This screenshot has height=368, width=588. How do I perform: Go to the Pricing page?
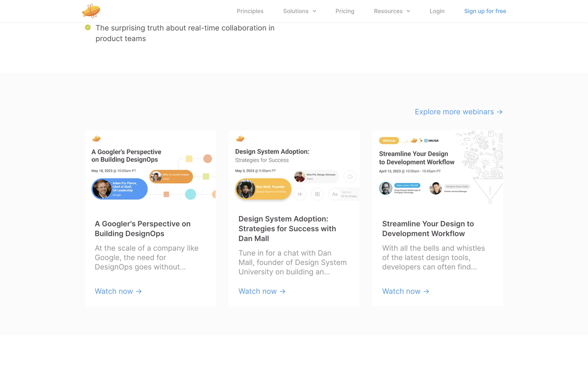[x=345, y=11]
